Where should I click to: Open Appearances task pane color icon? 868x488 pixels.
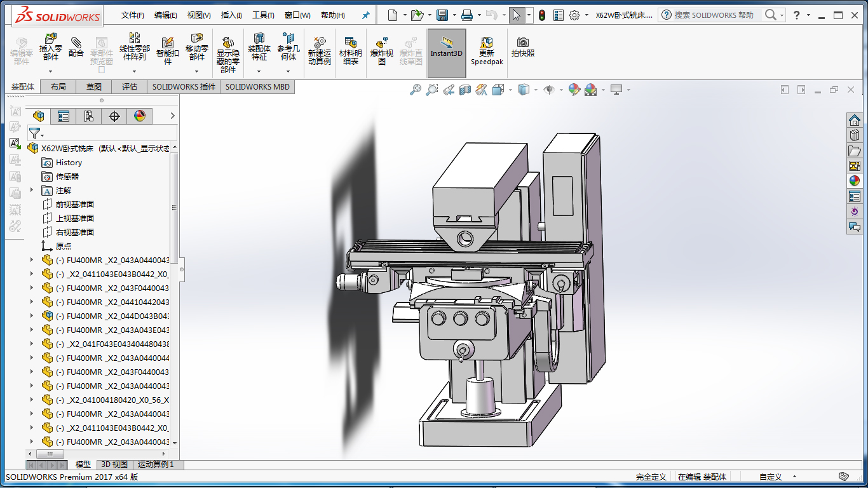(x=854, y=180)
